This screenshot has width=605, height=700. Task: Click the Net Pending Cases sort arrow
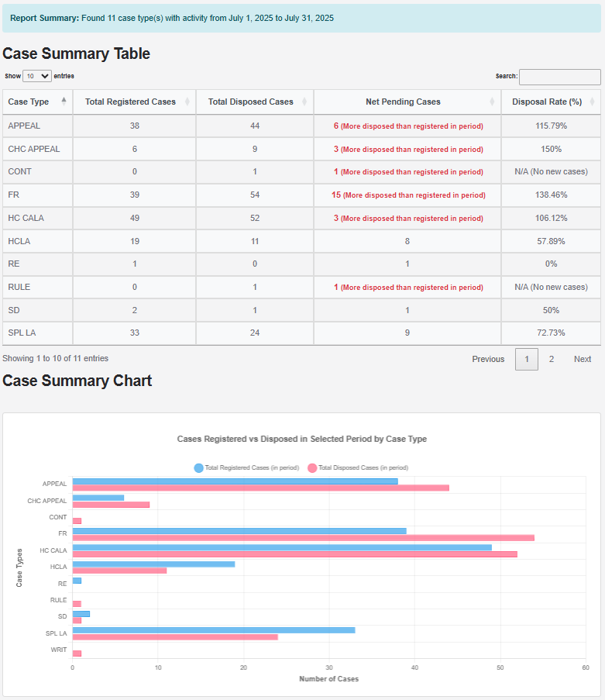tap(492, 102)
